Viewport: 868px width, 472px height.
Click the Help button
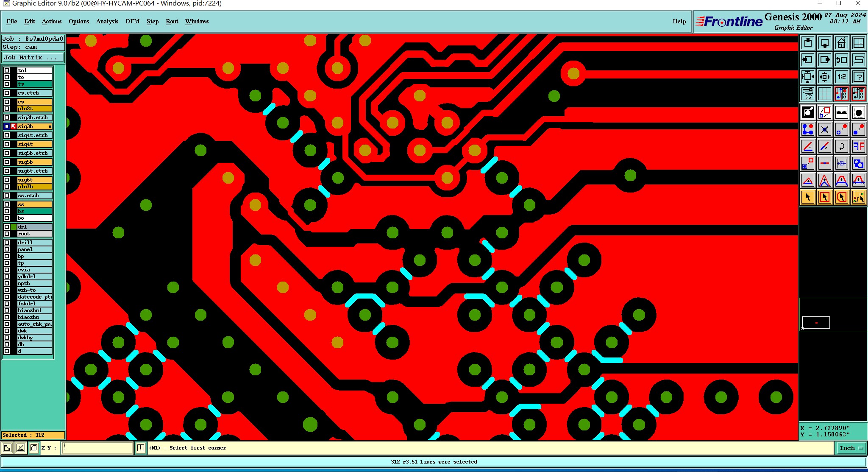pyautogui.click(x=679, y=21)
